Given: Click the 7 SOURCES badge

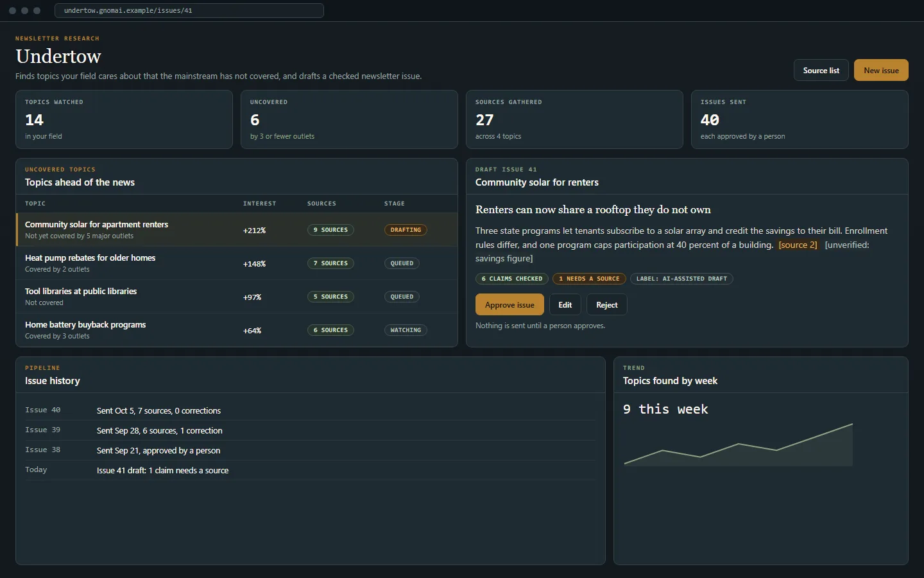Looking at the screenshot, I should 330,263.
